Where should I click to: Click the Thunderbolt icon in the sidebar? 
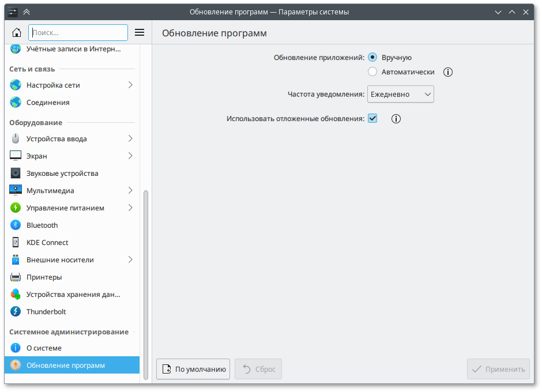(x=16, y=312)
